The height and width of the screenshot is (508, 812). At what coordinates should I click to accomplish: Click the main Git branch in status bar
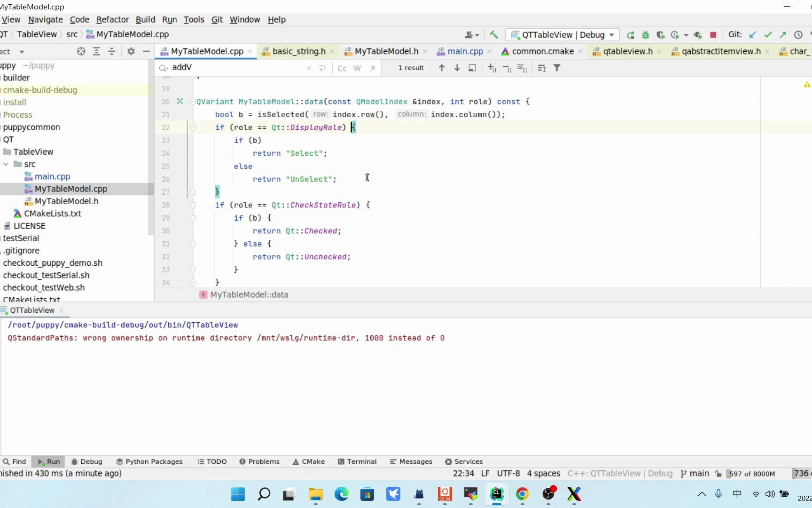[695, 474]
